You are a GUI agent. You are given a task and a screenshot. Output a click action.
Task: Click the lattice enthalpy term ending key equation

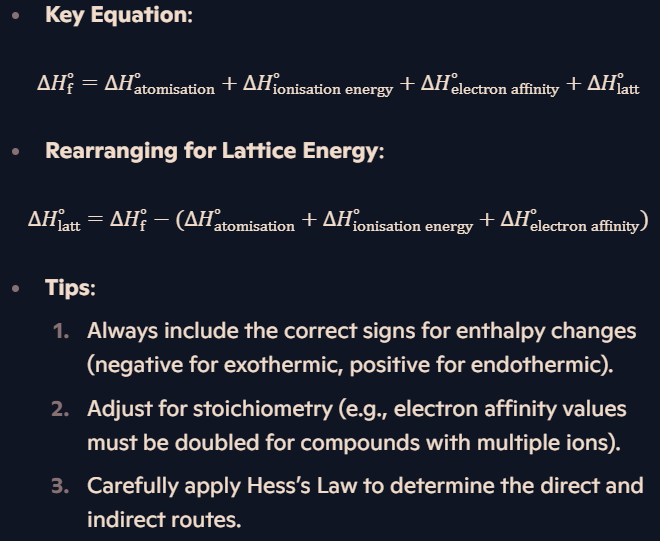tap(613, 83)
